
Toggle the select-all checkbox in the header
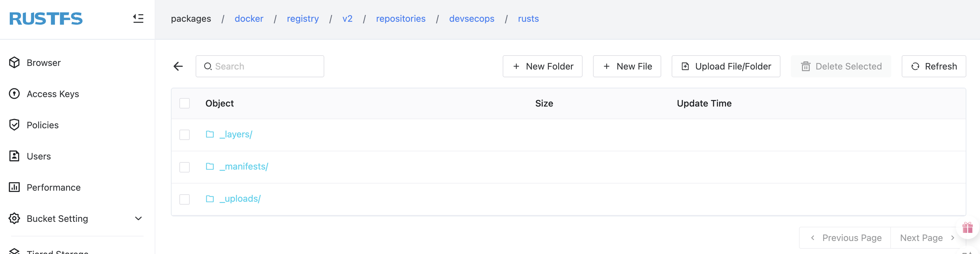click(185, 103)
